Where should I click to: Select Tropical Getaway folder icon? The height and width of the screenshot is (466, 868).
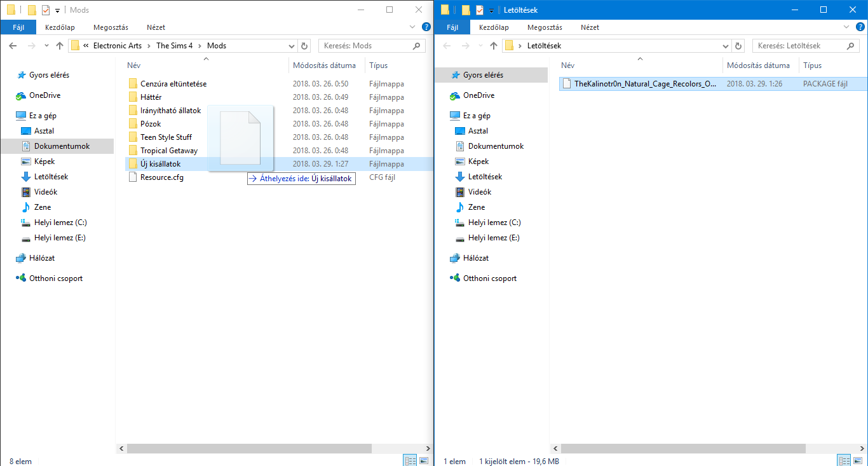tap(133, 151)
